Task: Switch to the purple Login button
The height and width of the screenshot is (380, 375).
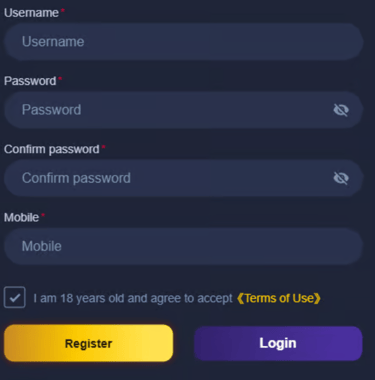Action: [278, 343]
